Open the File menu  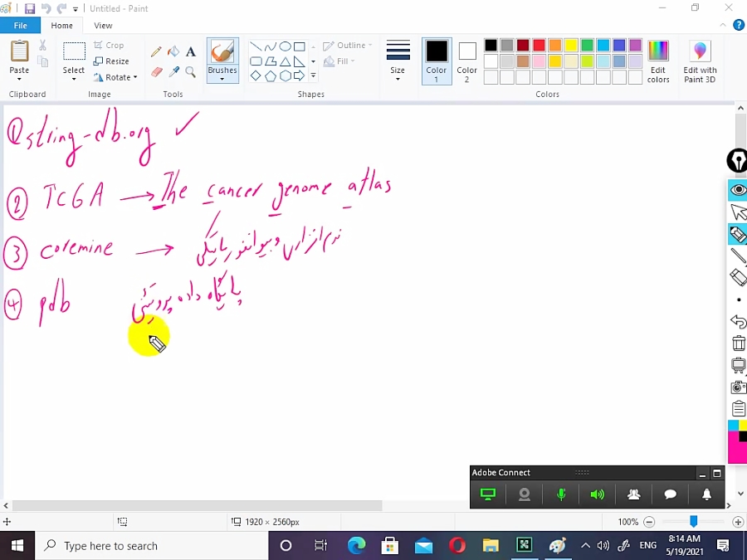20,26
